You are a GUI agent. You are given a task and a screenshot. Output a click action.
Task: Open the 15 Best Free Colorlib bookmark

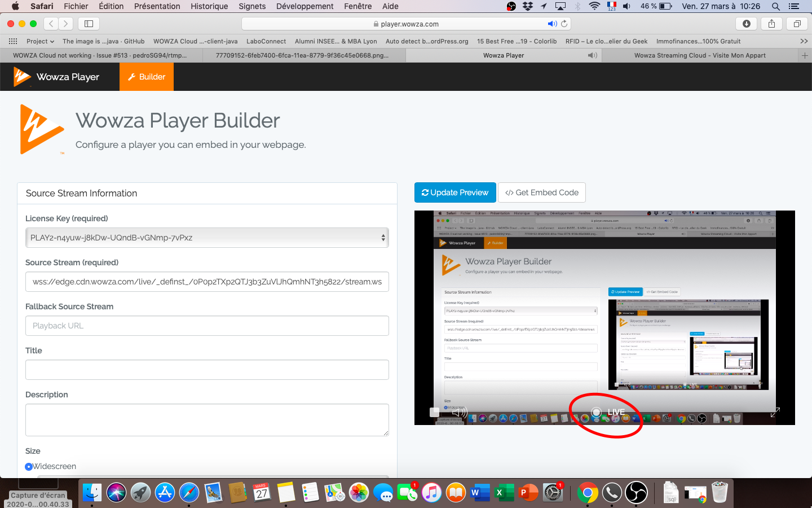(517, 41)
